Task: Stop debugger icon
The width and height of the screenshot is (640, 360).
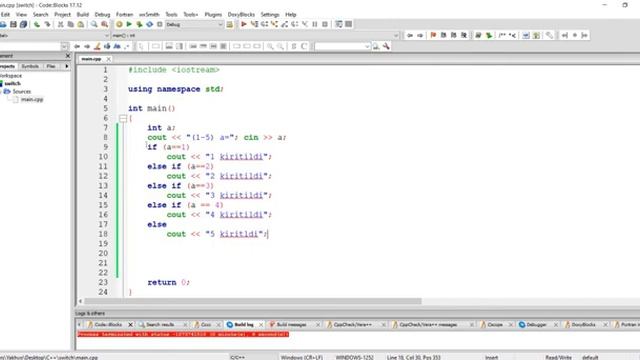Action: [x=325, y=24]
